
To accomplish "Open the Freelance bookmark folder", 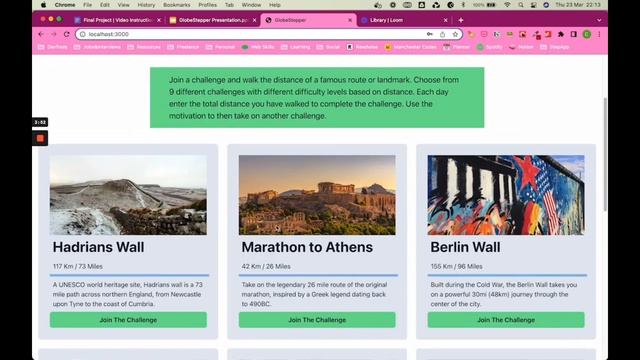I will pos(183,47).
